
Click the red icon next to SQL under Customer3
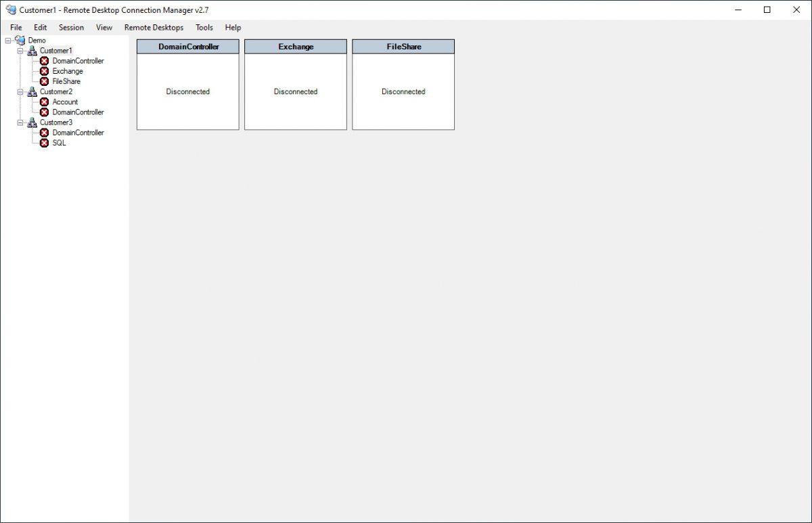tap(45, 143)
